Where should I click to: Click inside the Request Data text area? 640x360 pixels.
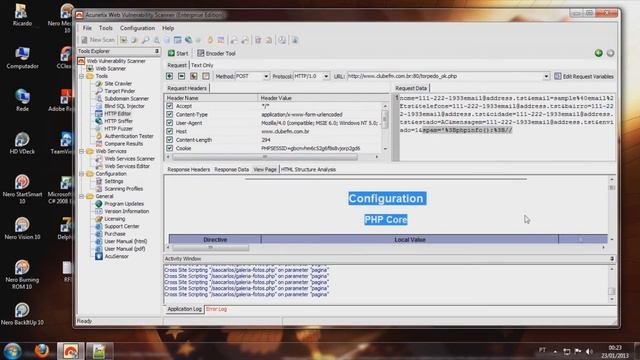click(x=507, y=127)
